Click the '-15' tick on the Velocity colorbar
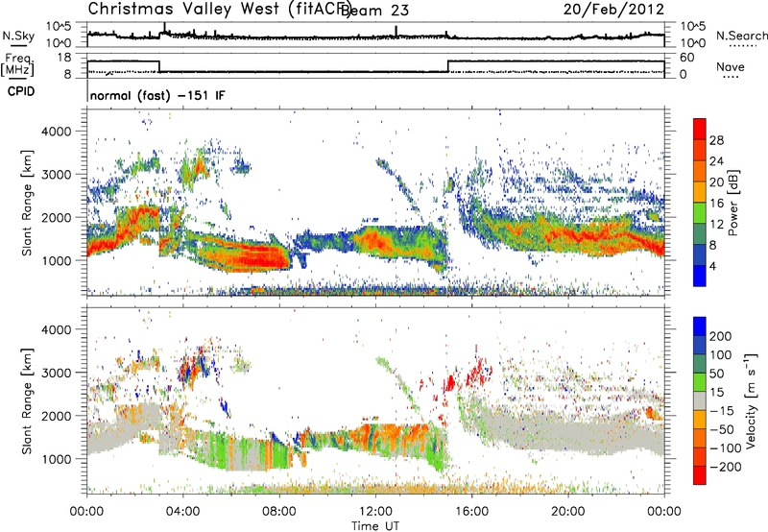This screenshot has height=532, width=768. click(722, 410)
